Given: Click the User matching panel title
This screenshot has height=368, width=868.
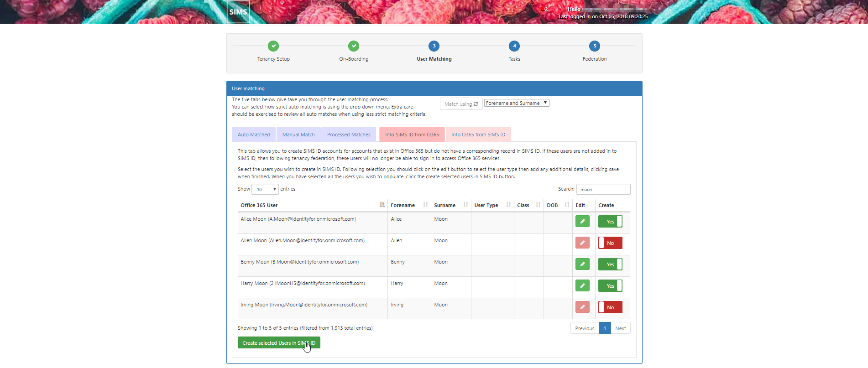Looking at the screenshot, I should [248, 88].
